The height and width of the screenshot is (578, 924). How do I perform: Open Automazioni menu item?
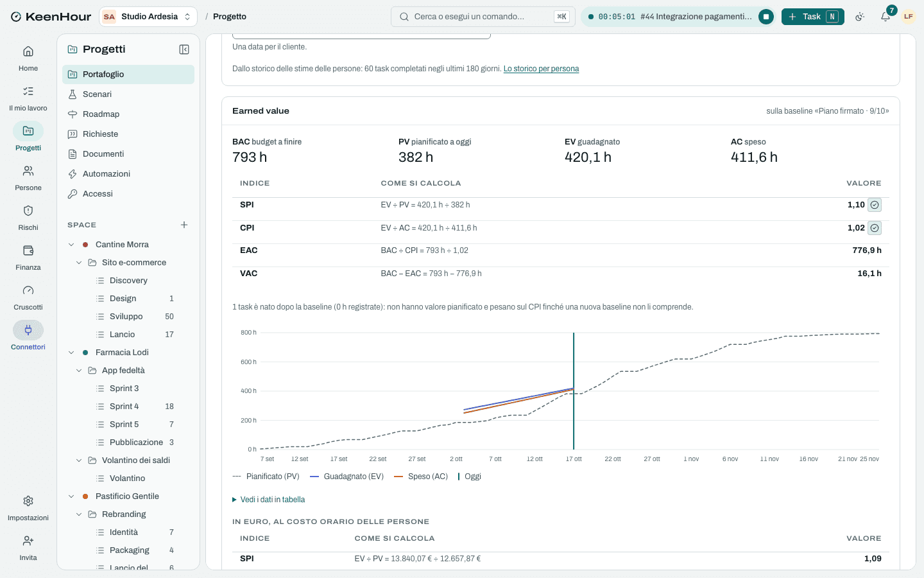pyautogui.click(x=128, y=174)
